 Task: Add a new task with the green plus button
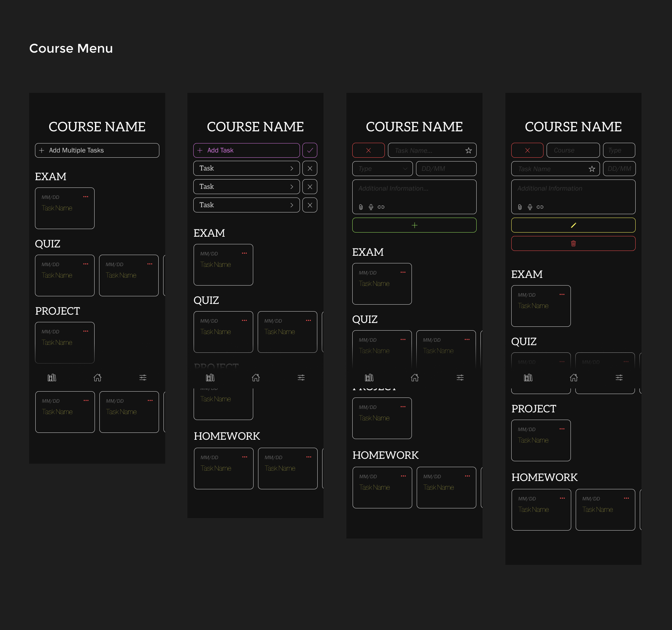coord(414,225)
